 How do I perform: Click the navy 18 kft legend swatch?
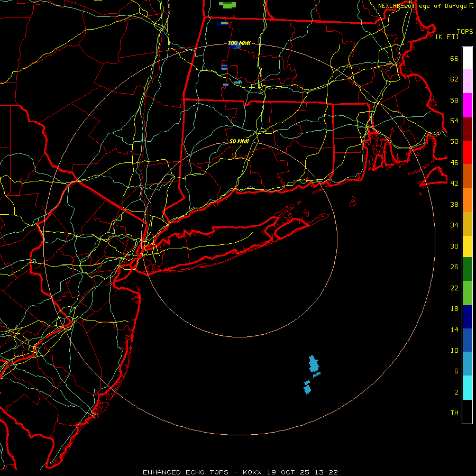(467, 317)
